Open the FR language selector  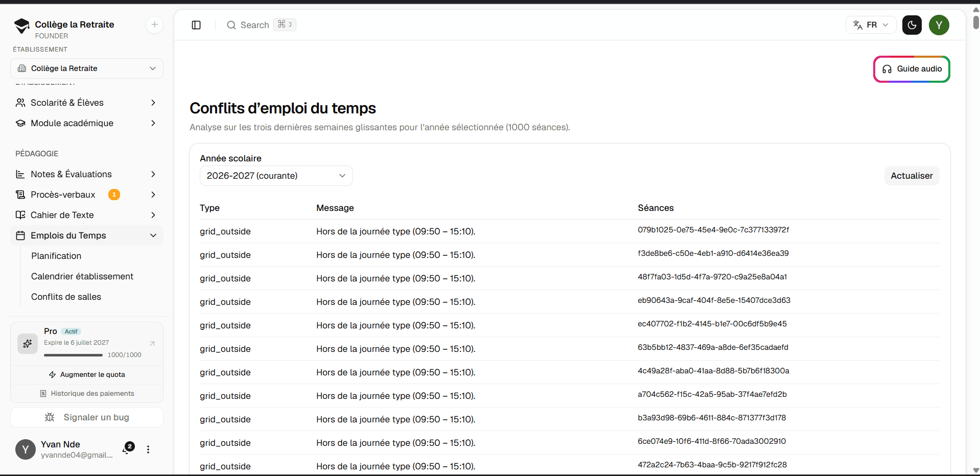coord(871,25)
